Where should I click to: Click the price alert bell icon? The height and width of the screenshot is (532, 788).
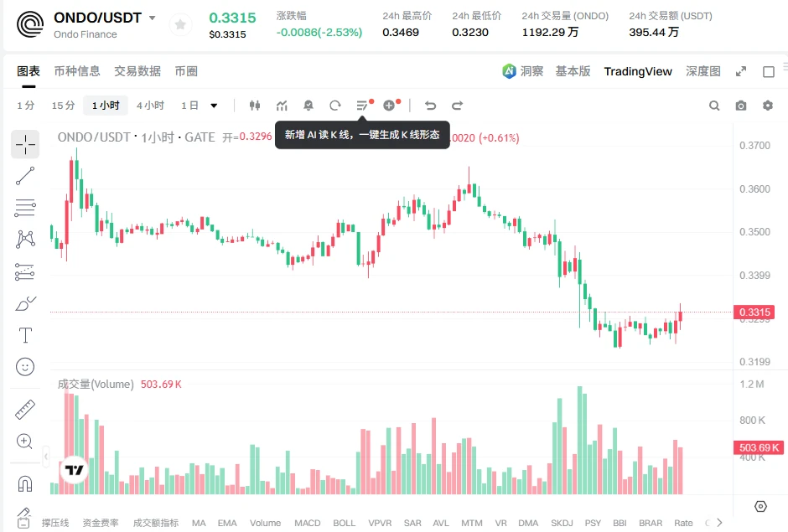[x=308, y=106]
